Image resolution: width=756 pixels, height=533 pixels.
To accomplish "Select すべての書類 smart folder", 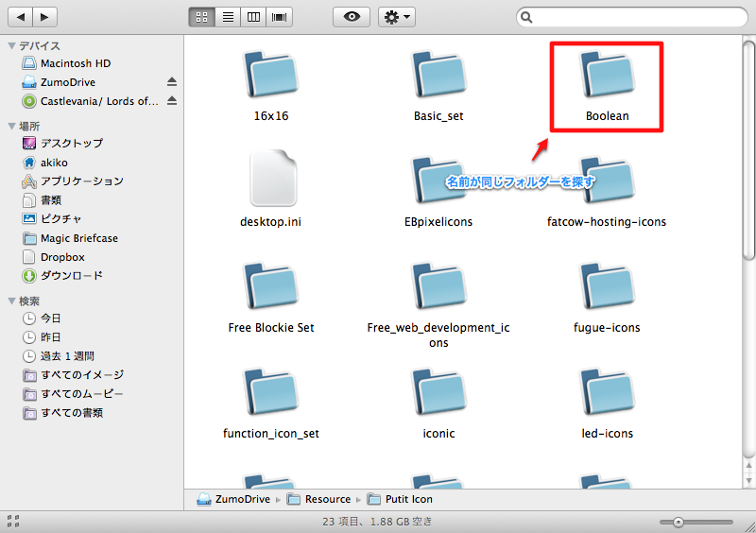I will coord(62,413).
